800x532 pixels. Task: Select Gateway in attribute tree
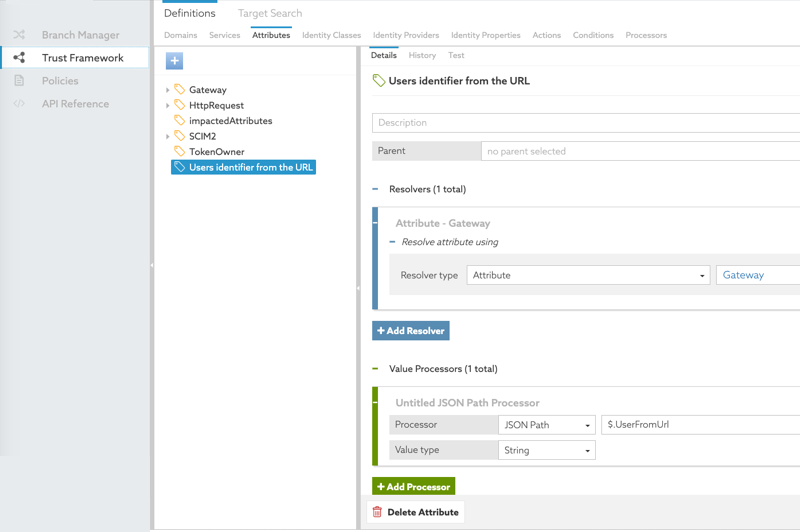point(208,90)
